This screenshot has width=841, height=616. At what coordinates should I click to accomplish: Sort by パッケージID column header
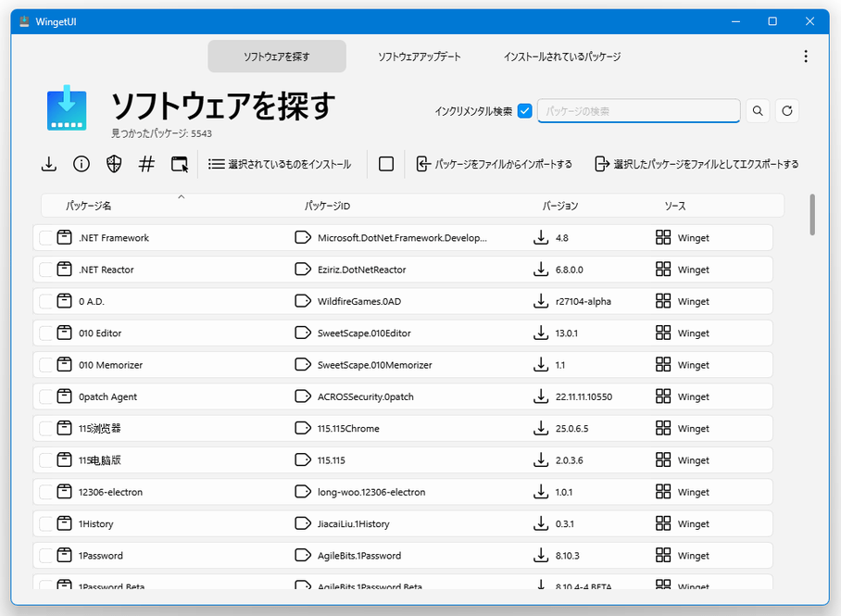pyautogui.click(x=327, y=206)
